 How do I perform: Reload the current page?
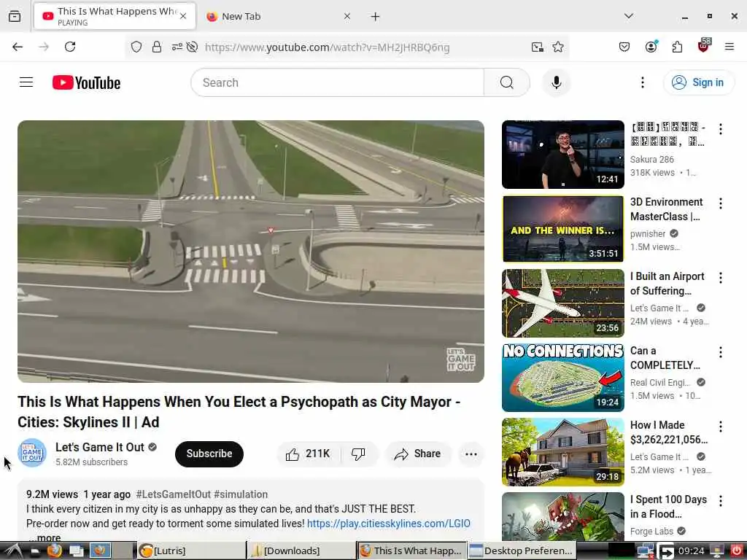click(70, 47)
